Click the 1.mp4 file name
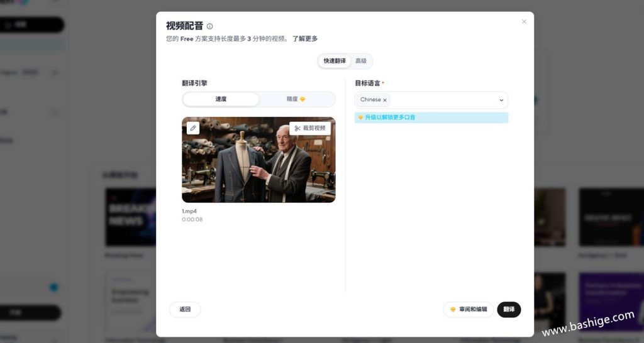Viewport: 644px width, 343px height. pos(189,211)
